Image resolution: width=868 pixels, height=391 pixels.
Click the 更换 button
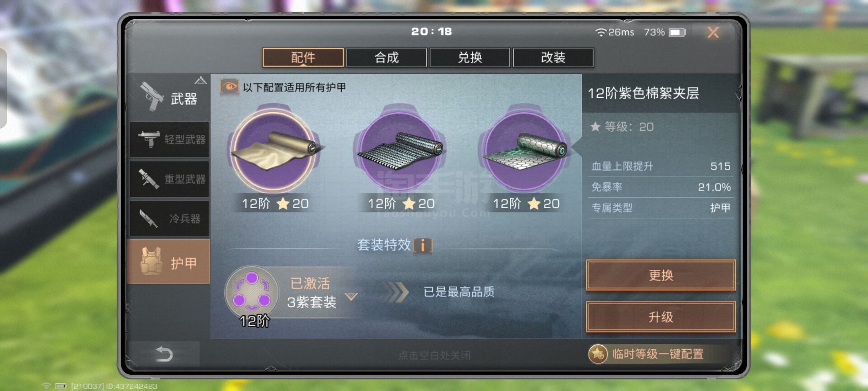tap(661, 275)
